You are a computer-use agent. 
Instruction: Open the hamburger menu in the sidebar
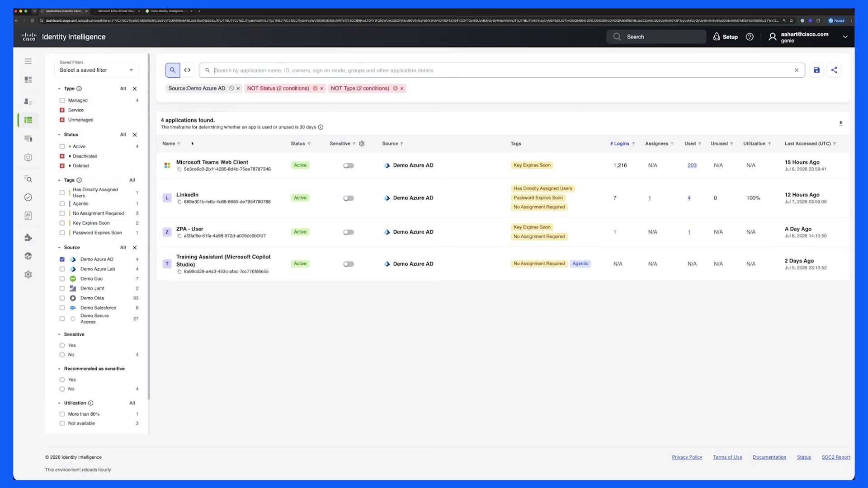point(28,61)
